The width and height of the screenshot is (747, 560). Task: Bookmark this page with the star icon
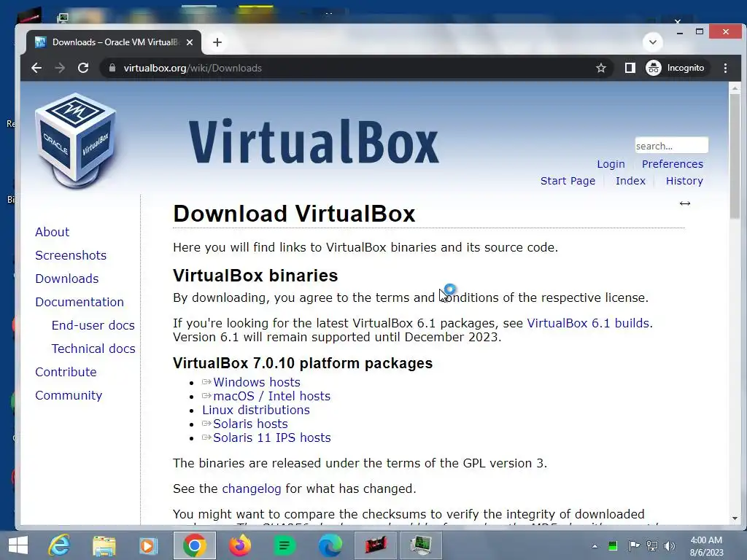point(601,68)
